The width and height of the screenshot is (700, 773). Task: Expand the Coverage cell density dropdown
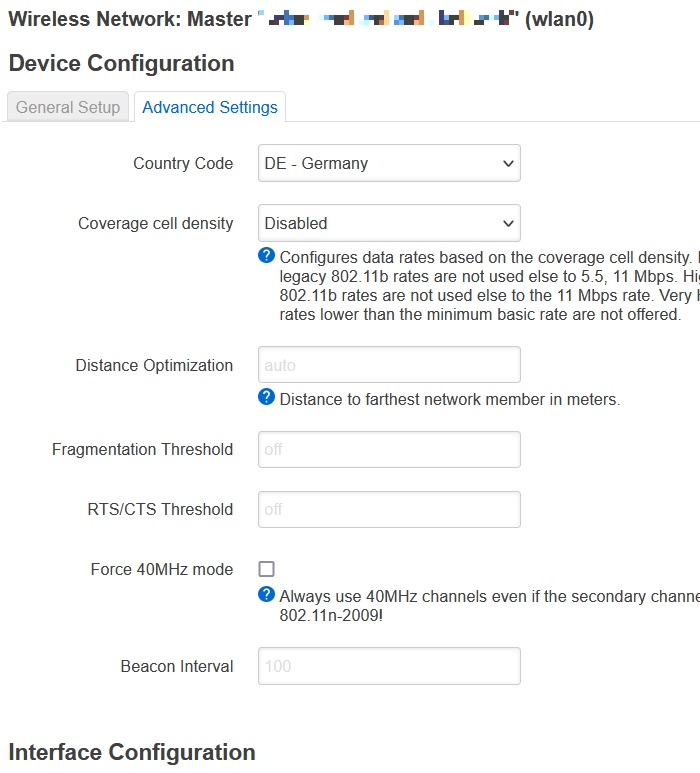click(389, 224)
